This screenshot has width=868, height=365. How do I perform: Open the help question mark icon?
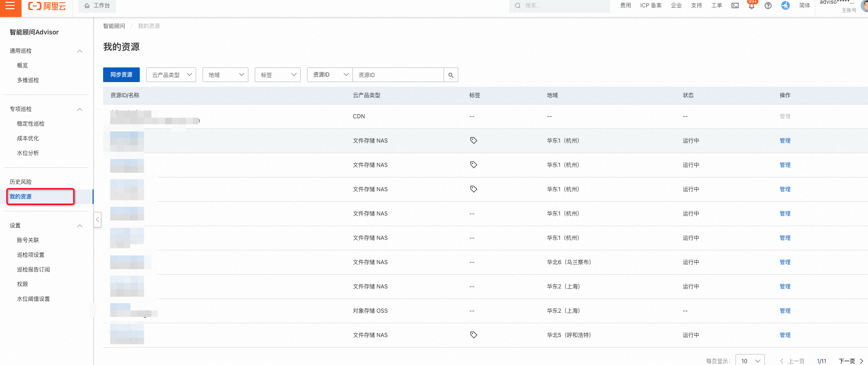click(x=768, y=6)
